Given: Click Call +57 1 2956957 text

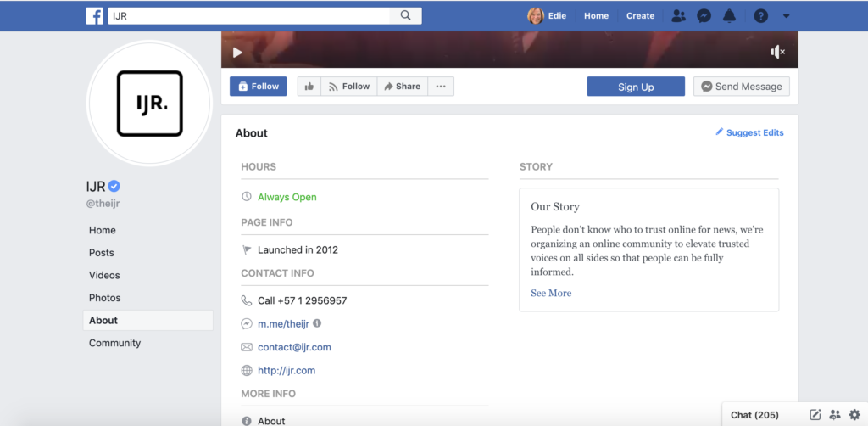Looking at the screenshot, I should (303, 300).
